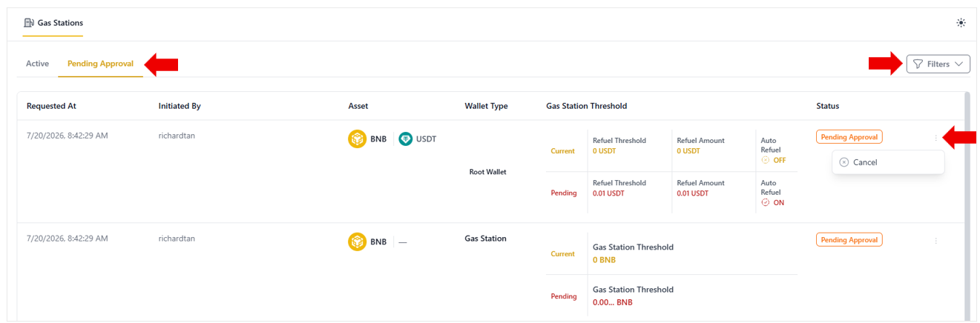Open the Gas Stations header tab
The image size is (980, 323).
[x=53, y=24]
